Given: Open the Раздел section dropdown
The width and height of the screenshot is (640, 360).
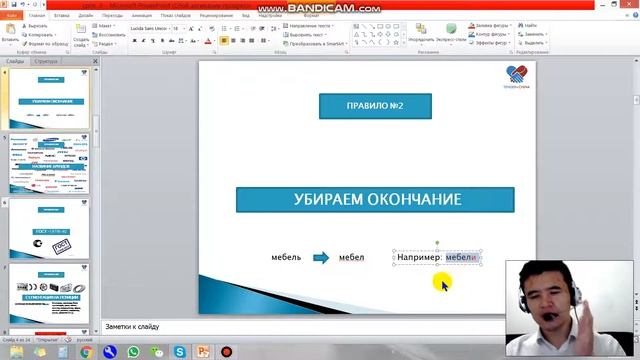Looking at the screenshot, I should click(105, 44).
